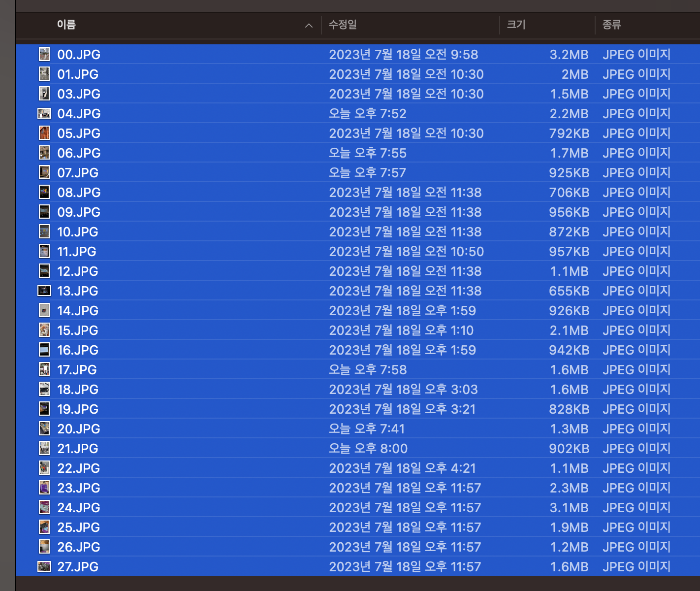Click the thumbnail icon of 21.JPG

coord(44,448)
